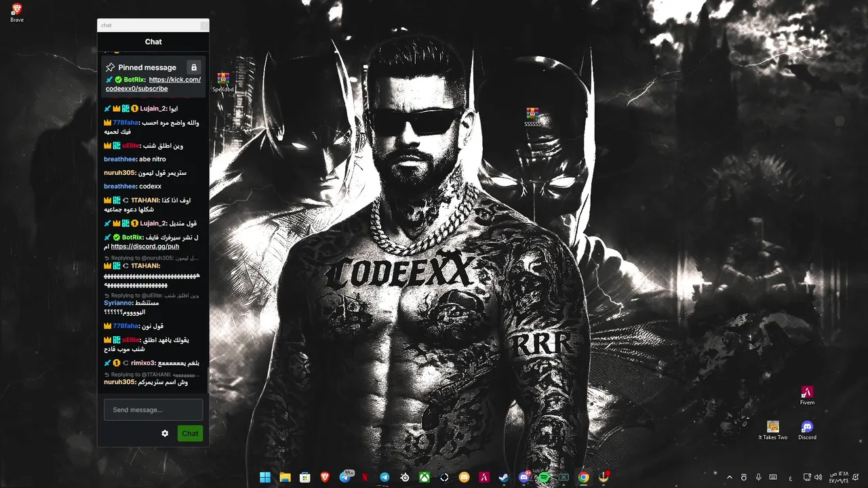Open Brave browser from the taskbar

(x=325, y=477)
